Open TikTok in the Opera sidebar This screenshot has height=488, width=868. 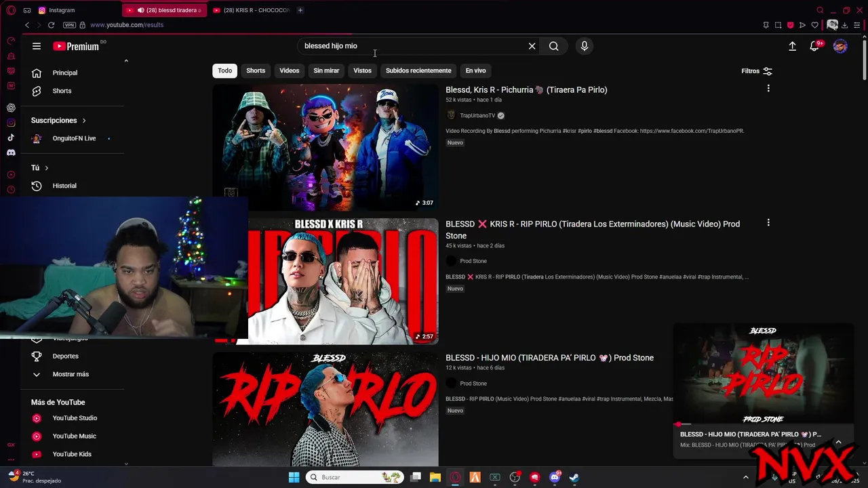tap(11, 138)
